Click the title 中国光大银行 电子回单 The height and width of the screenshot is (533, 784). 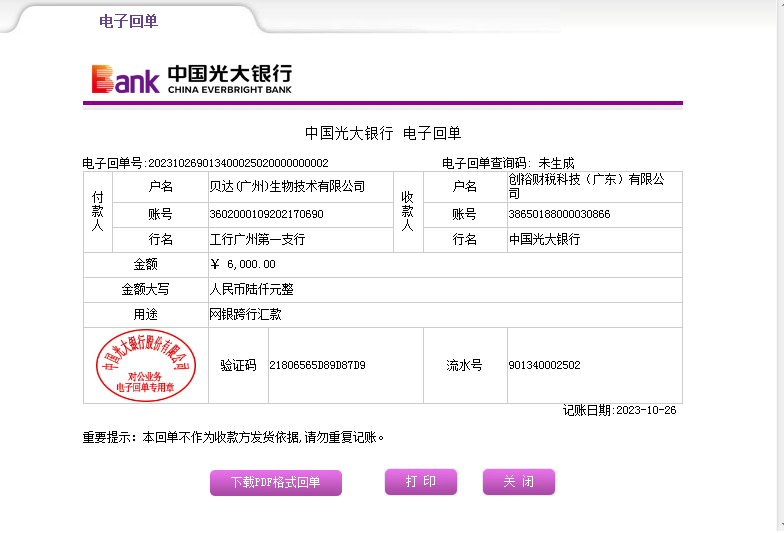[382, 133]
